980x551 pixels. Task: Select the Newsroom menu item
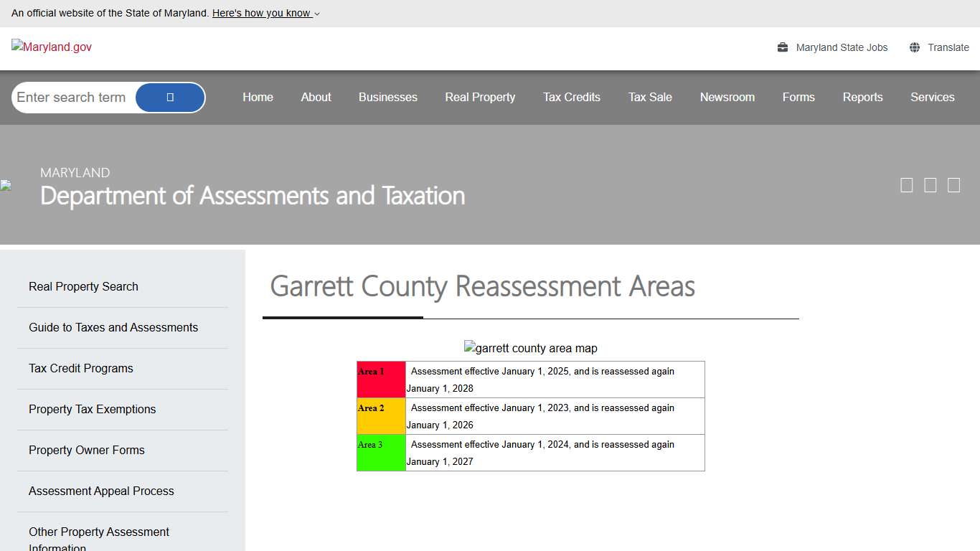727,97
